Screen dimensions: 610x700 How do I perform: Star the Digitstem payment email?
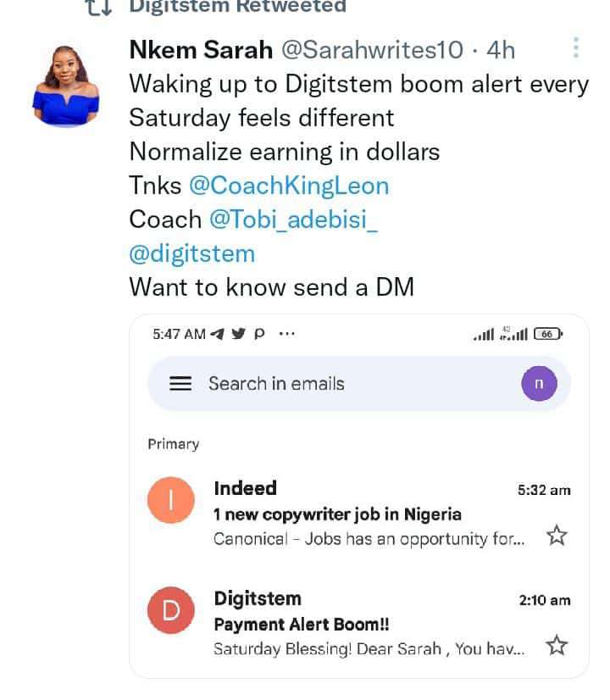tap(557, 646)
